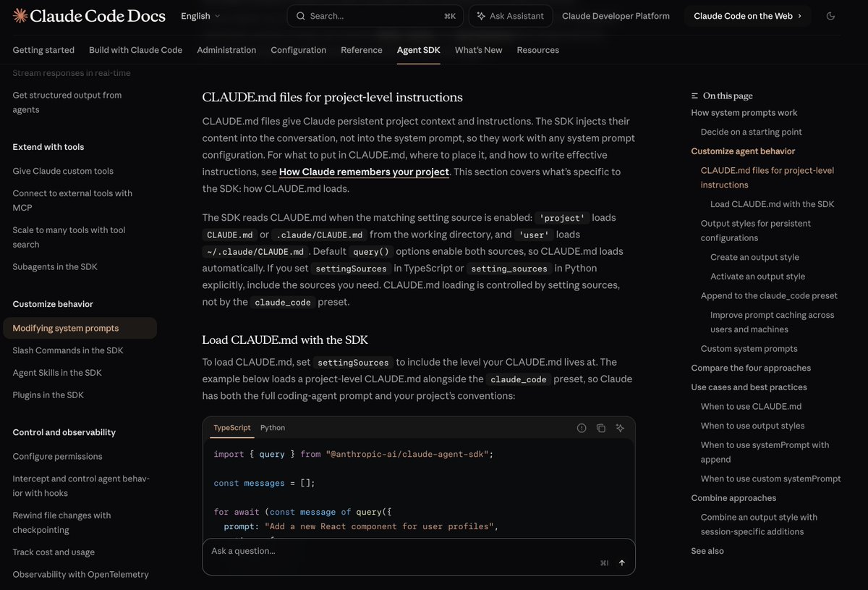The image size is (868, 590).
Task: Copy the code block with copy icon
Action: point(601,428)
